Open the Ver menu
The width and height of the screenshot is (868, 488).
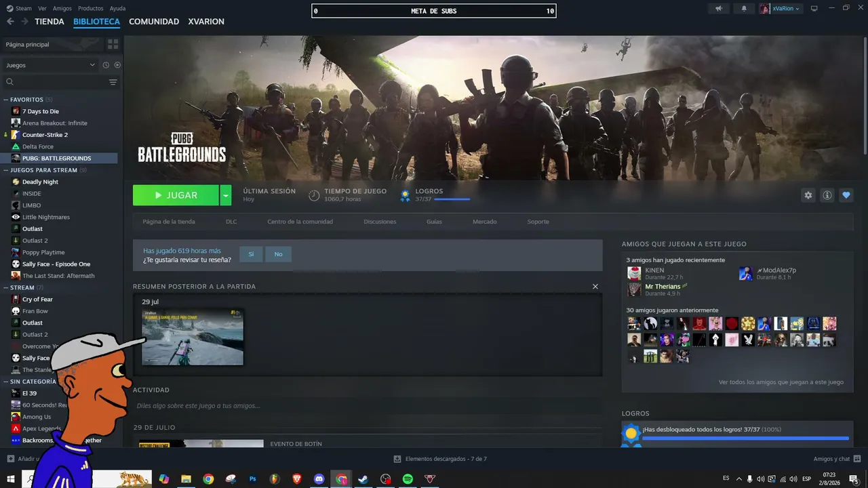pos(42,8)
